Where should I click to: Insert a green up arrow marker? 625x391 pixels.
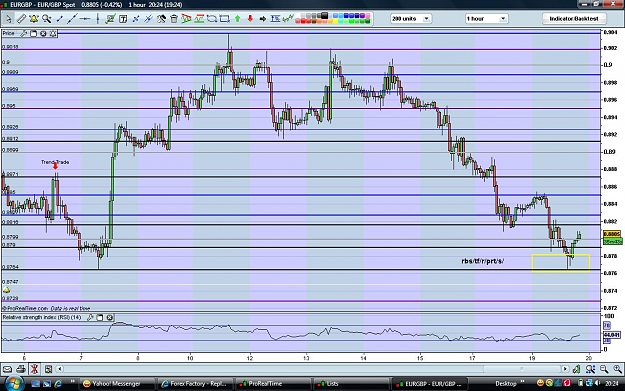coord(238,18)
